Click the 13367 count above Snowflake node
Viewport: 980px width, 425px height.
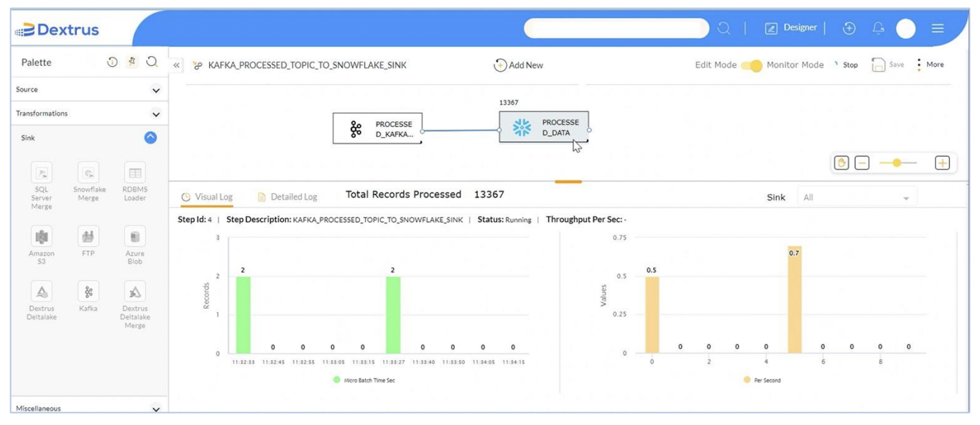[509, 103]
